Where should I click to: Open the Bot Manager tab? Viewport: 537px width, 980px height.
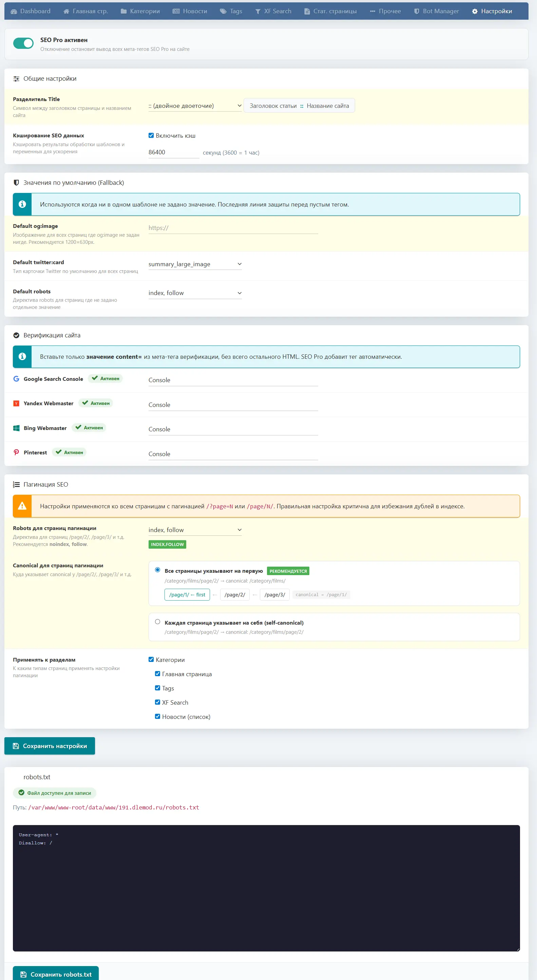click(x=436, y=12)
